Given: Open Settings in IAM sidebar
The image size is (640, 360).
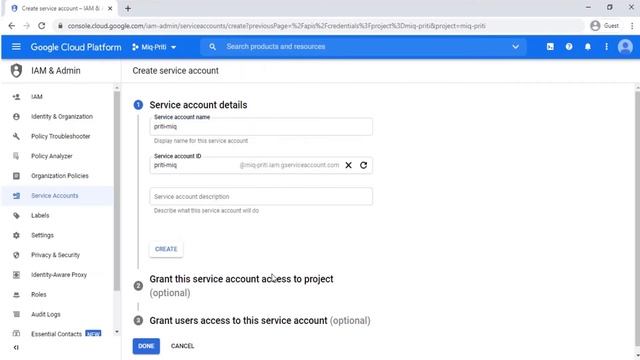Looking at the screenshot, I should tap(42, 235).
